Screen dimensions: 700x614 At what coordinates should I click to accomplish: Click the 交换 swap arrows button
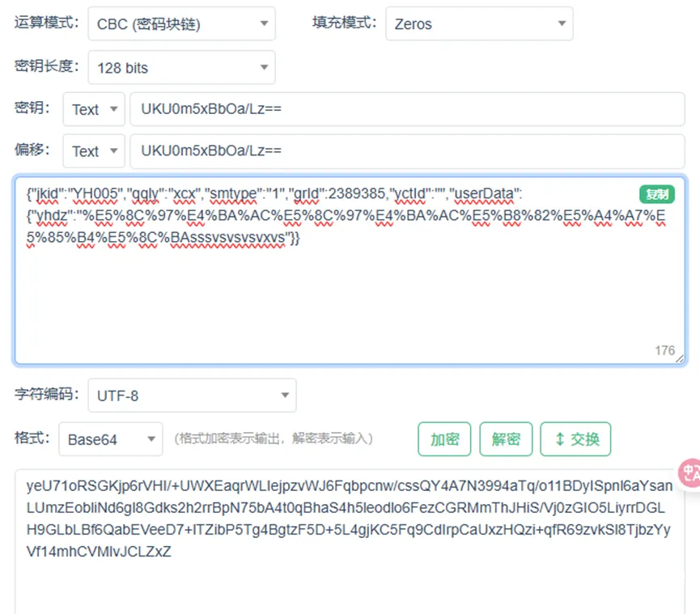(575, 439)
